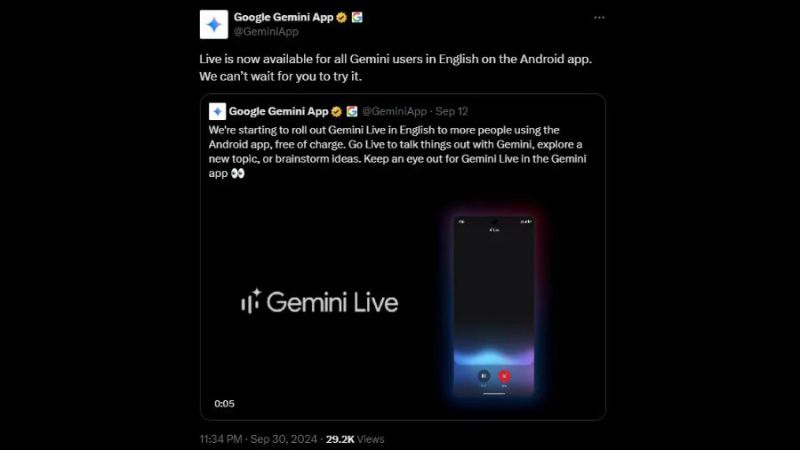Image resolution: width=800 pixels, height=450 pixels.
Task: Click the Gemini Live logo in the video
Action: click(320, 302)
